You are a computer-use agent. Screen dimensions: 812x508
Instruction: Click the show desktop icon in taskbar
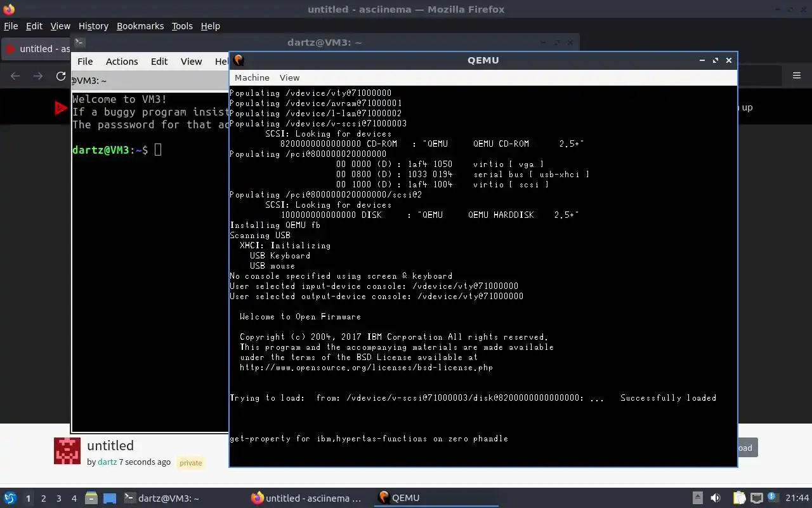110,498
